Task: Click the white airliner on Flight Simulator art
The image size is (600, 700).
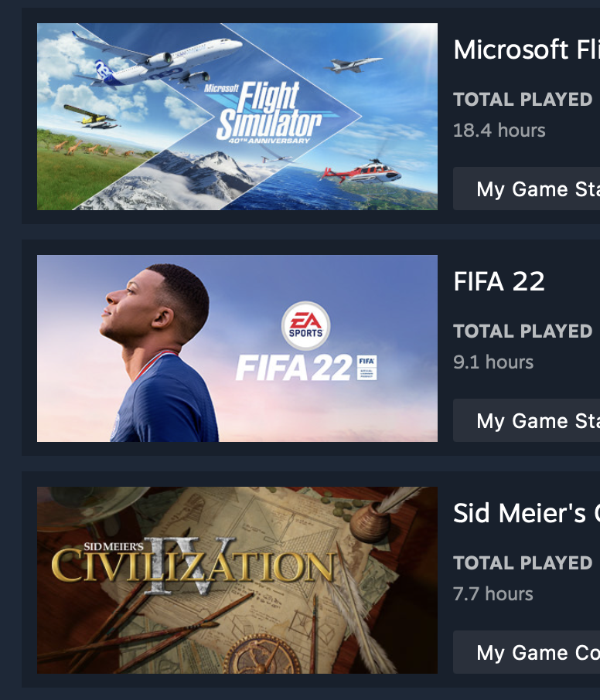Action: (156, 60)
